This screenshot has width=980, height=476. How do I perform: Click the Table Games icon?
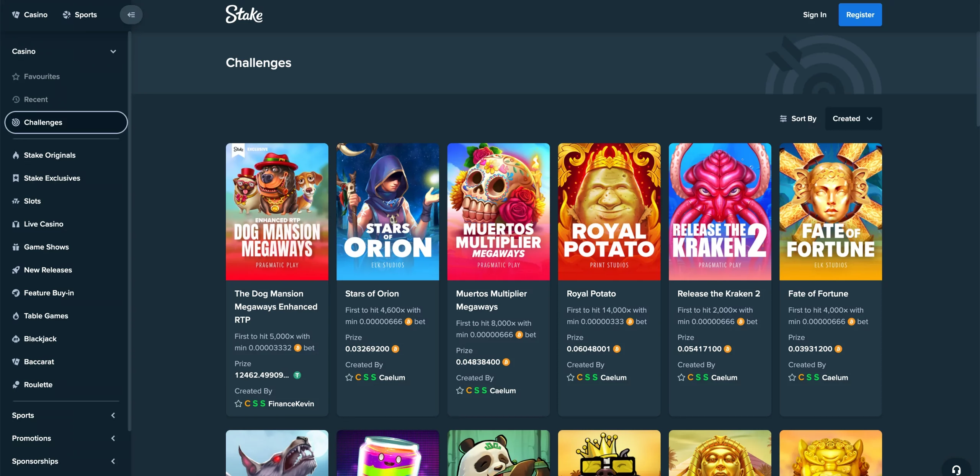click(x=16, y=316)
